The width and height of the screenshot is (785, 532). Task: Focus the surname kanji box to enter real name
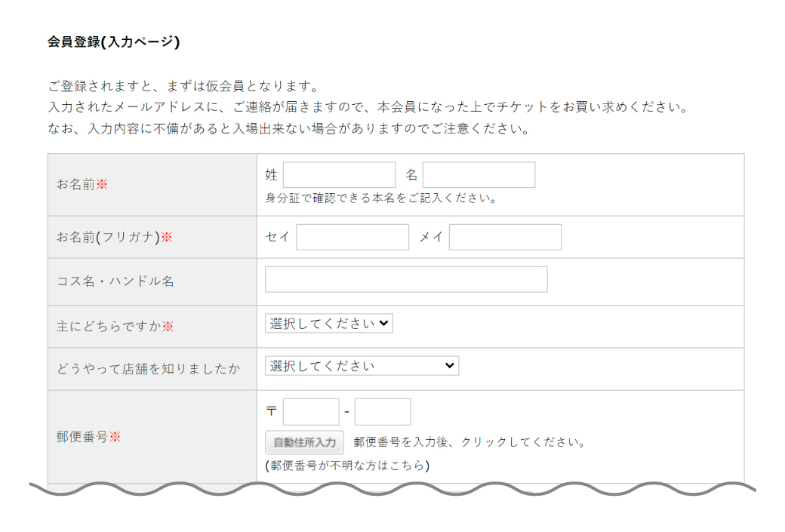pyautogui.click(x=338, y=174)
